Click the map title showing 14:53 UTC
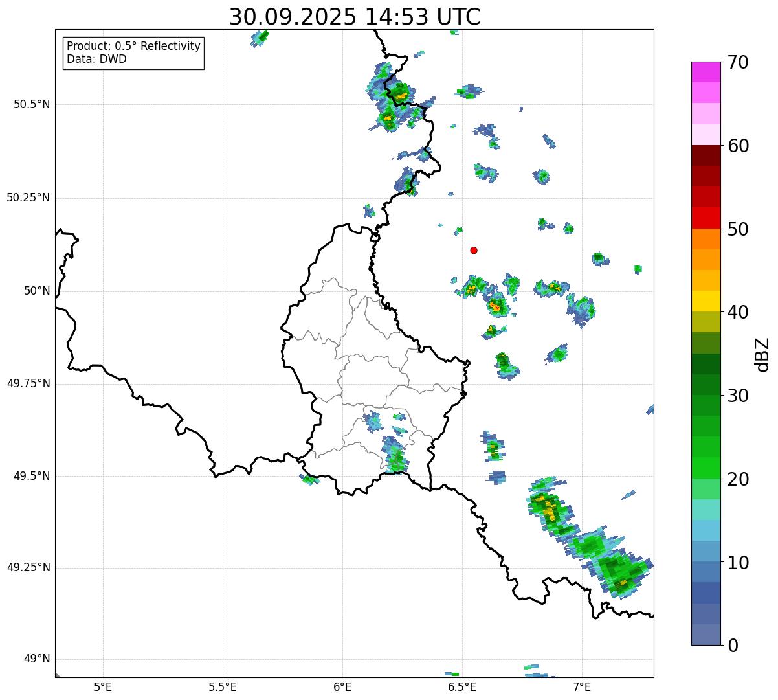Viewport: 778px width, 700px height. tap(355, 17)
